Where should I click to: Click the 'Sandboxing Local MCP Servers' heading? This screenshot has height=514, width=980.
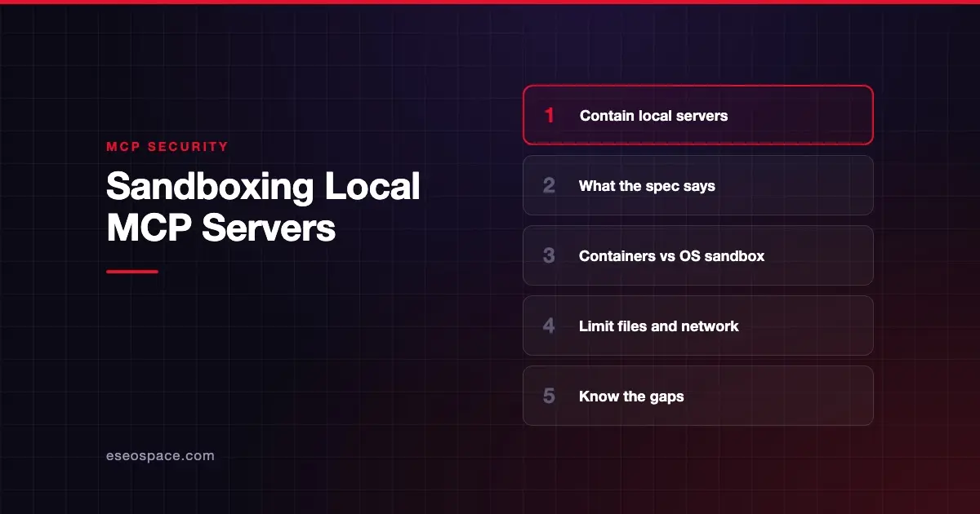[263, 207]
